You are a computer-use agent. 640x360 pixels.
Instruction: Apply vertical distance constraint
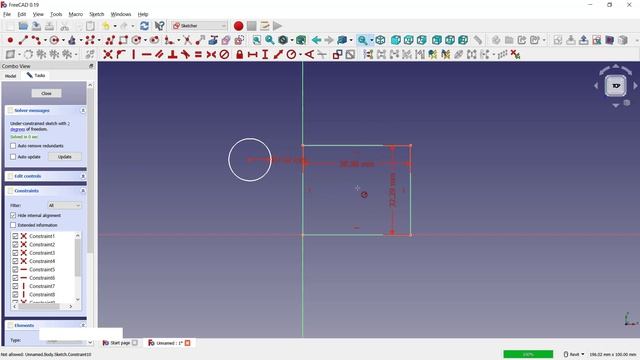265,54
